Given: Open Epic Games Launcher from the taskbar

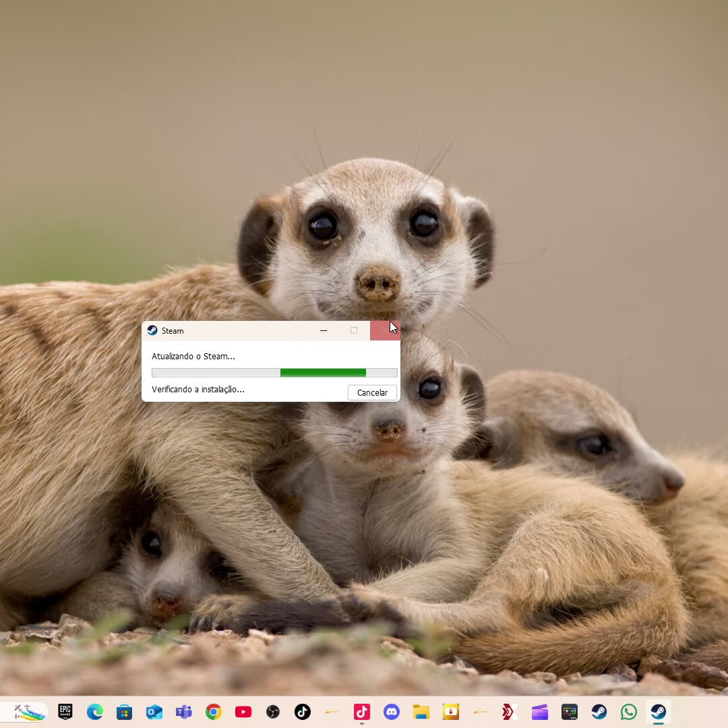Looking at the screenshot, I should click(65, 712).
